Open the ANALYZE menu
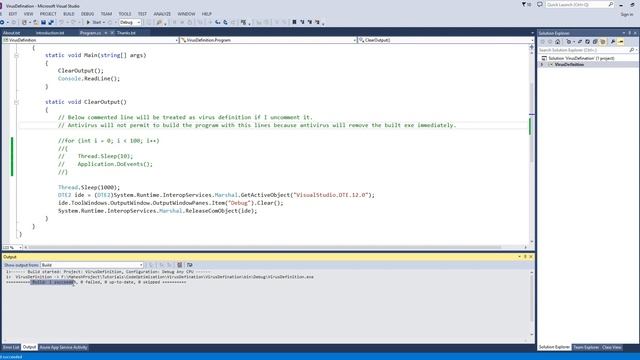640x360 pixels. click(x=162, y=14)
